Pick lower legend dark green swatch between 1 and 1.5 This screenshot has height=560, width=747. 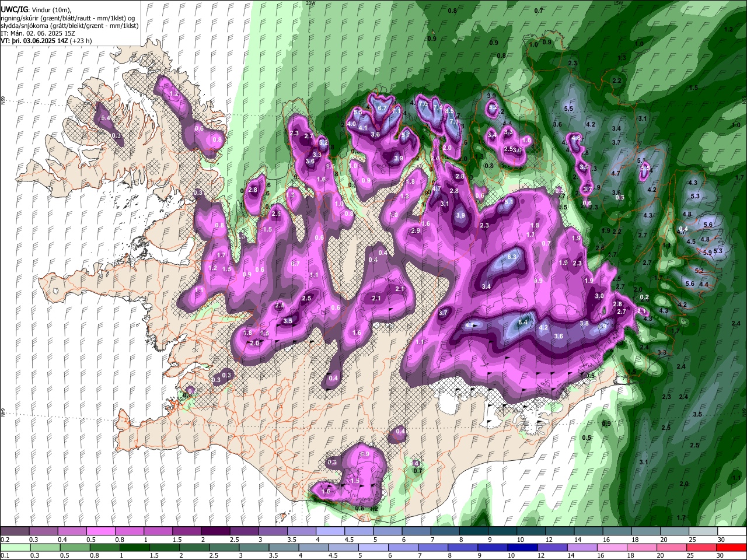point(135,547)
